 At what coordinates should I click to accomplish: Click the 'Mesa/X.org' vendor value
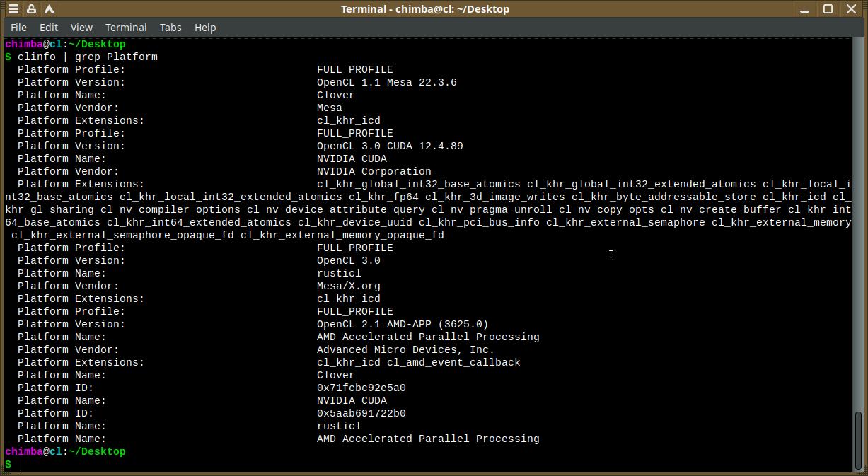pyautogui.click(x=349, y=286)
